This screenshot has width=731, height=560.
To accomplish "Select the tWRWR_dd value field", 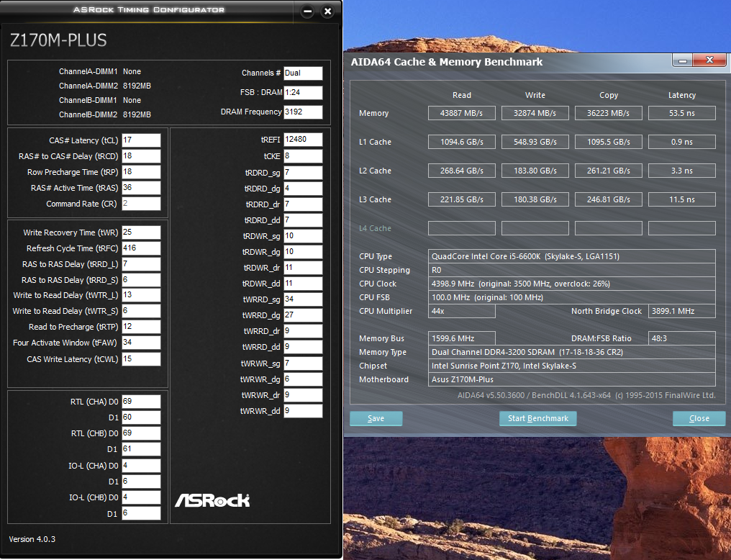I will click(303, 411).
